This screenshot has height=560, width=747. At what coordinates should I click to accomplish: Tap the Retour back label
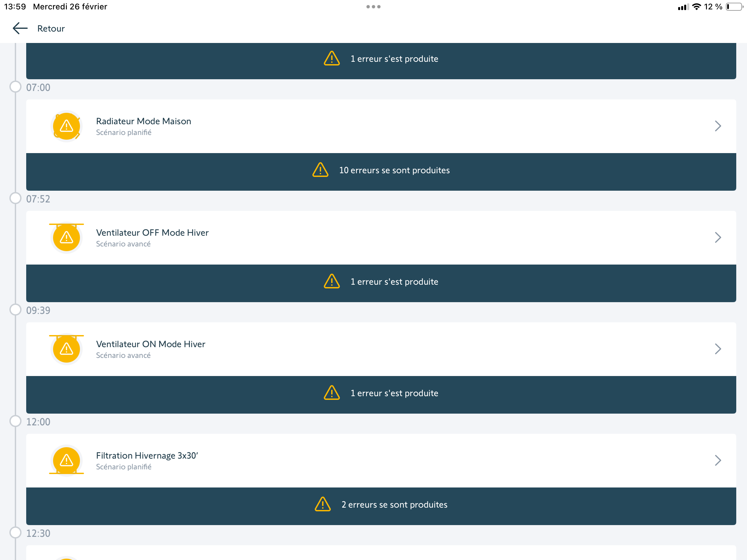click(x=51, y=29)
